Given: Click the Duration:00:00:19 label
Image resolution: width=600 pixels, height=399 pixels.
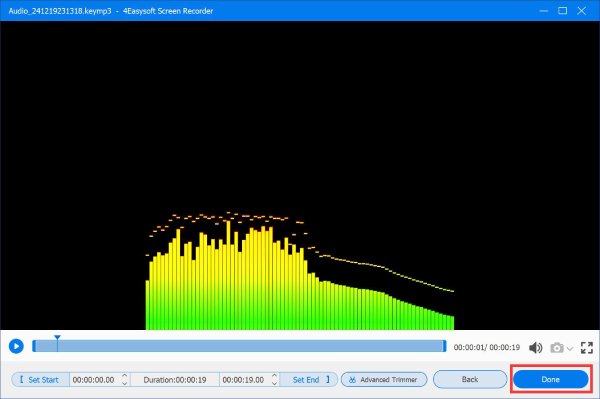Looking at the screenshot, I should pos(175,380).
